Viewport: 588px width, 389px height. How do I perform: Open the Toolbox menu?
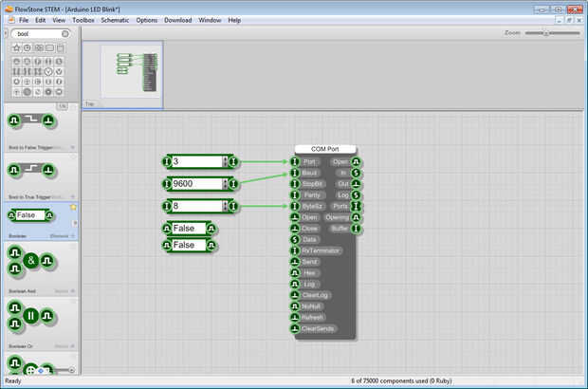click(83, 20)
